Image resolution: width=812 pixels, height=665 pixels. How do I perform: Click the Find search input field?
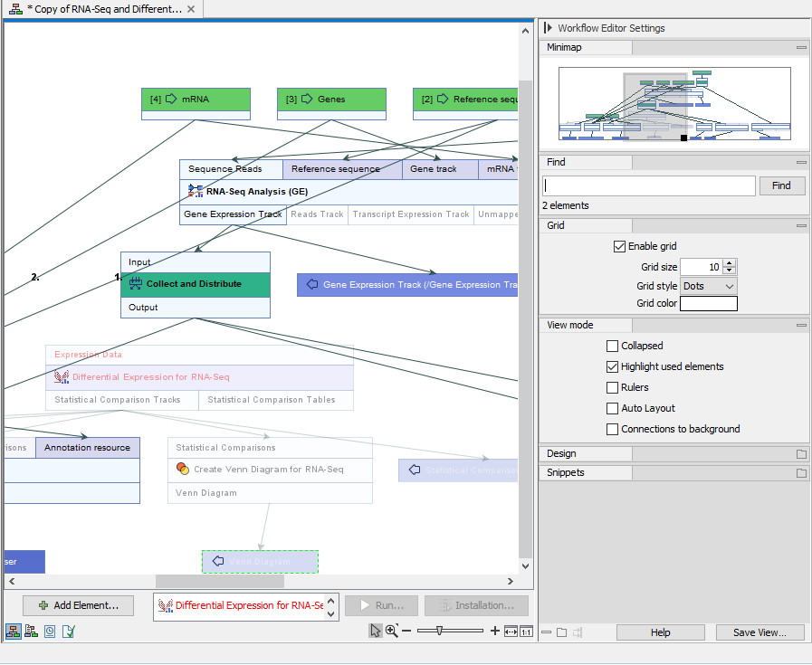tap(648, 185)
